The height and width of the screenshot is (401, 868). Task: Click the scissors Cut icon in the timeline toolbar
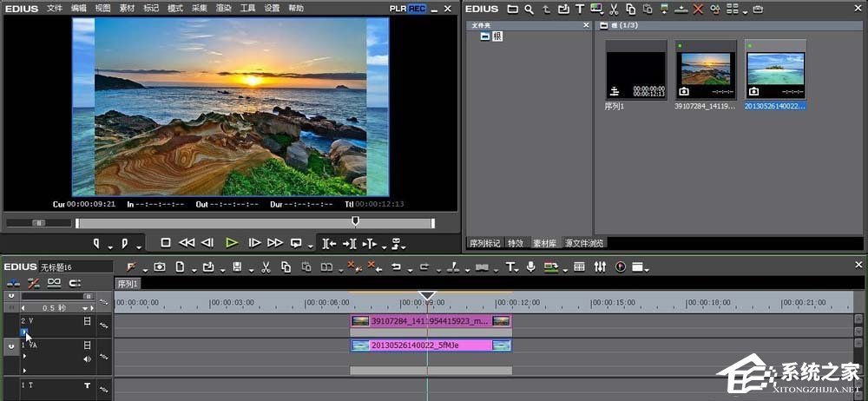tap(266, 266)
